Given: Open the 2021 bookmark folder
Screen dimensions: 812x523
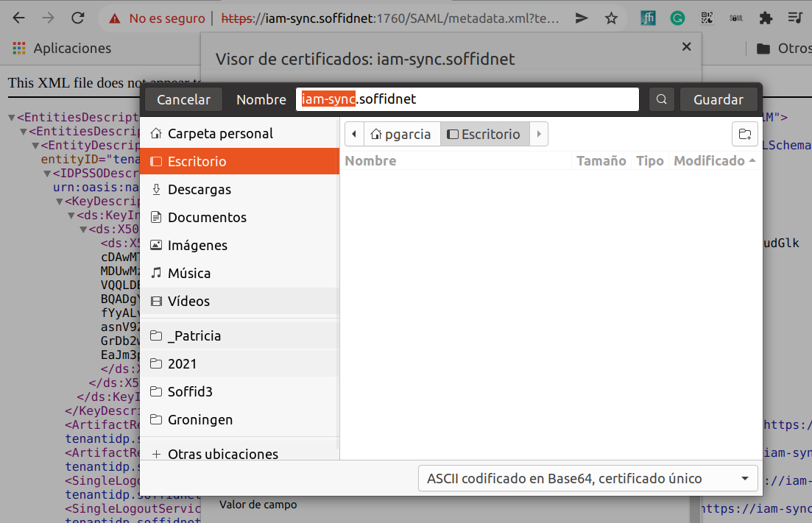Looking at the screenshot, I should tap(240, 363).
